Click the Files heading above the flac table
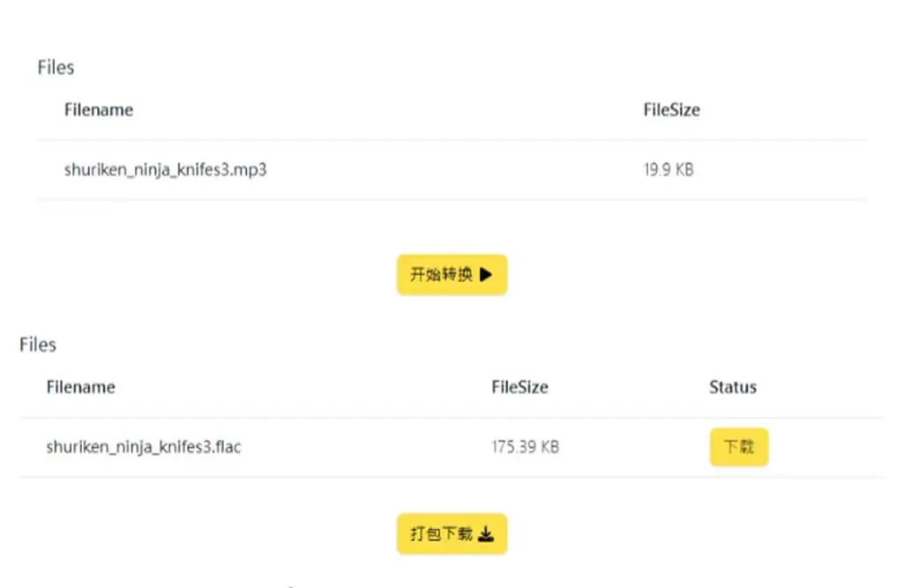 click(x=38, y=345)
